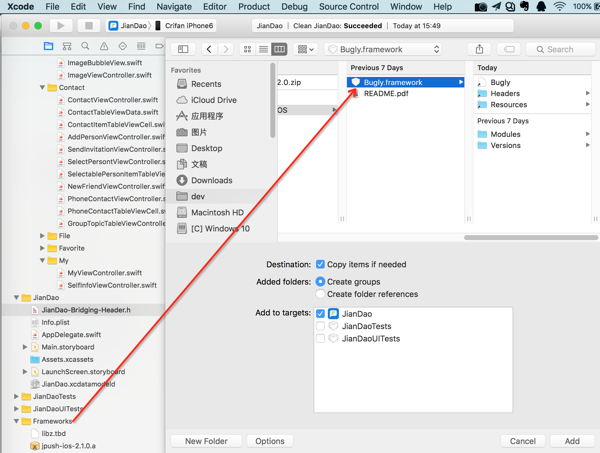Open the Navigate menu

tap(174, 7)
